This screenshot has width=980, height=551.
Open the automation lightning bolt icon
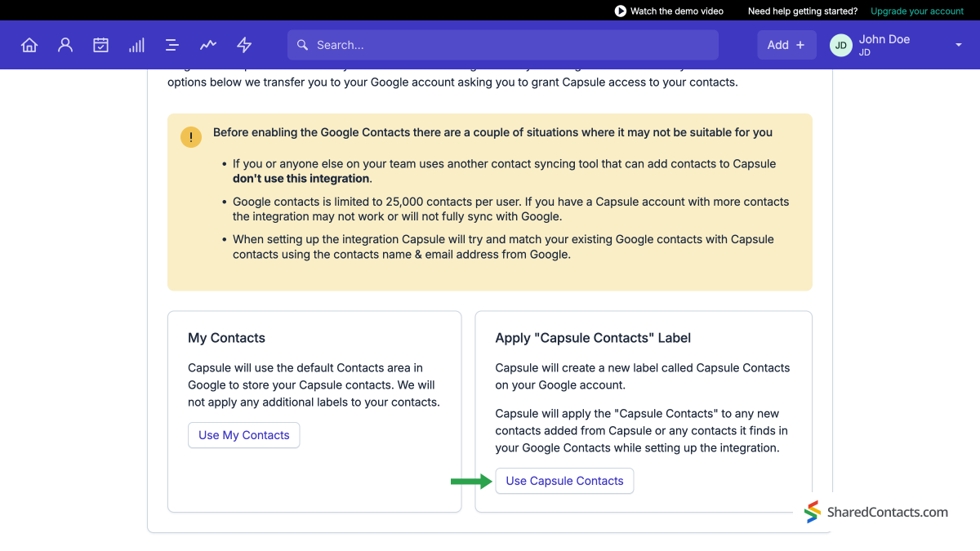click(x=244, y=45)
